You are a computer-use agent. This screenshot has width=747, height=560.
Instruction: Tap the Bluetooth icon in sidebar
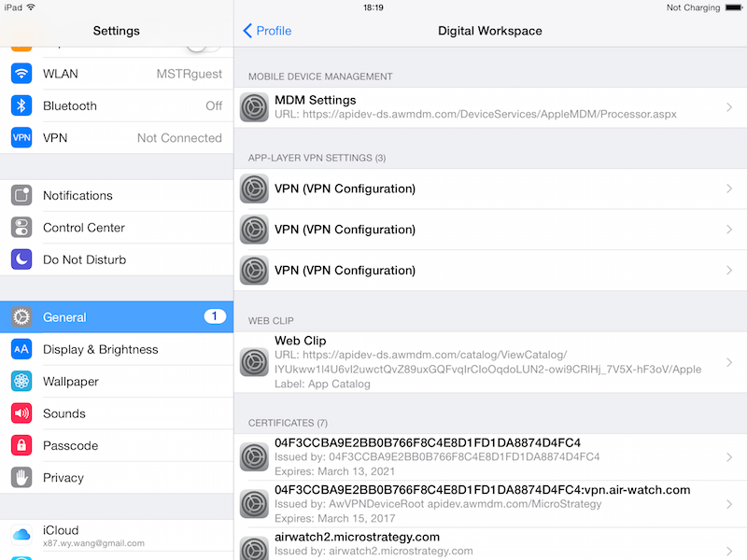click(21, 105)
